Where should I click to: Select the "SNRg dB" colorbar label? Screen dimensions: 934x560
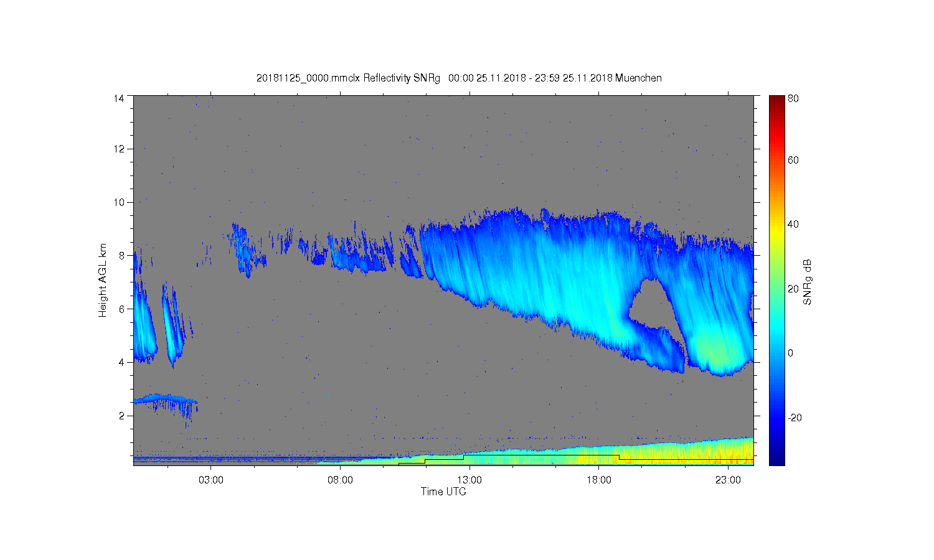(808, 282)
